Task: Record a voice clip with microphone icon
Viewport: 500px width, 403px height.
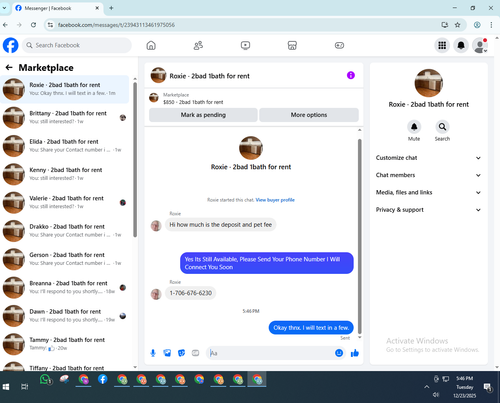Action: click(153, 353)
